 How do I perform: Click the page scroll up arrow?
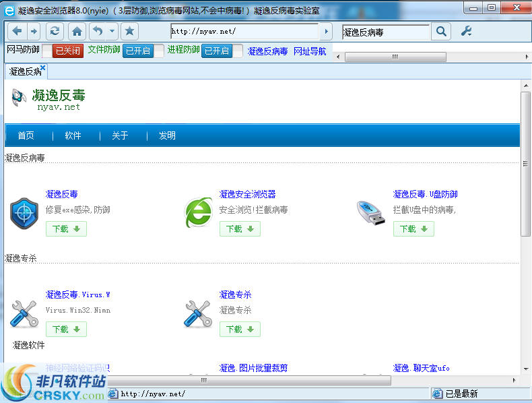[x=526, y=86]
